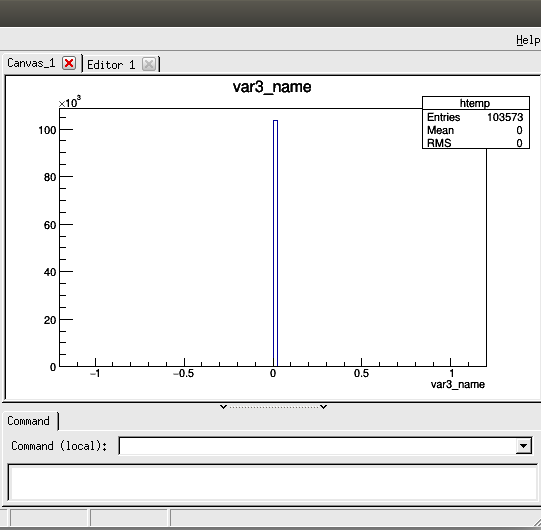Screen dimensions: 541x530
Task: Click the RMS value row in stats box
Action: 475,143
